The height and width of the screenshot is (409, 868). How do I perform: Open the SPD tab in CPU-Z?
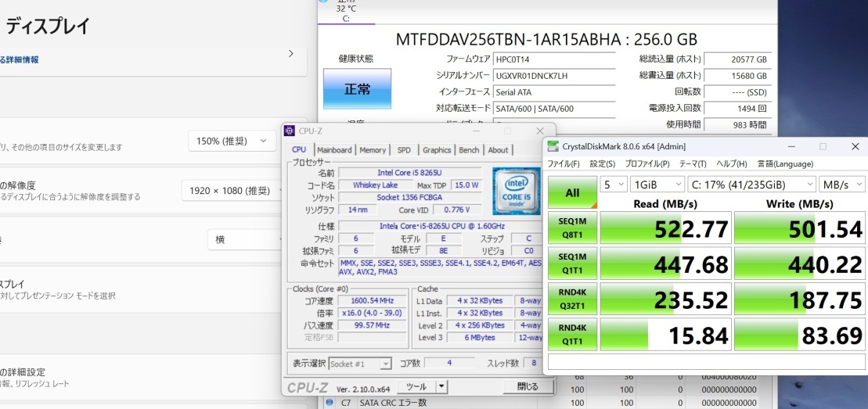tap(404, 150)
